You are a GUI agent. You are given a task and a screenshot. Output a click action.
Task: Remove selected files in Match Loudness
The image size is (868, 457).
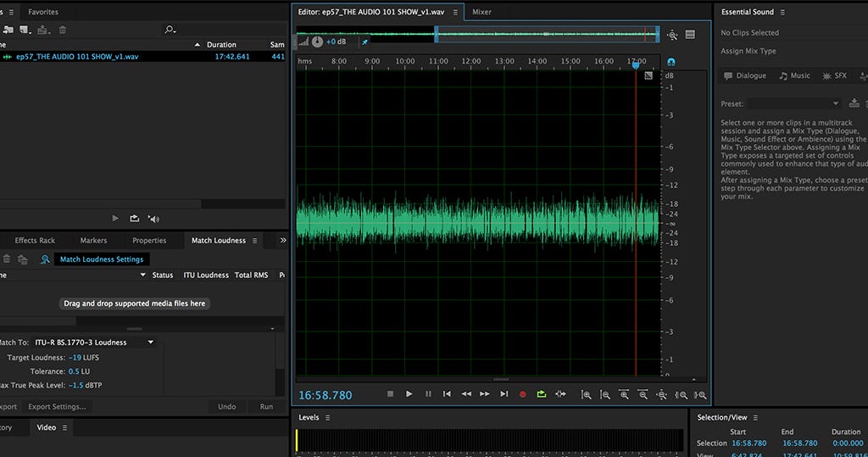tap(7, 259)
